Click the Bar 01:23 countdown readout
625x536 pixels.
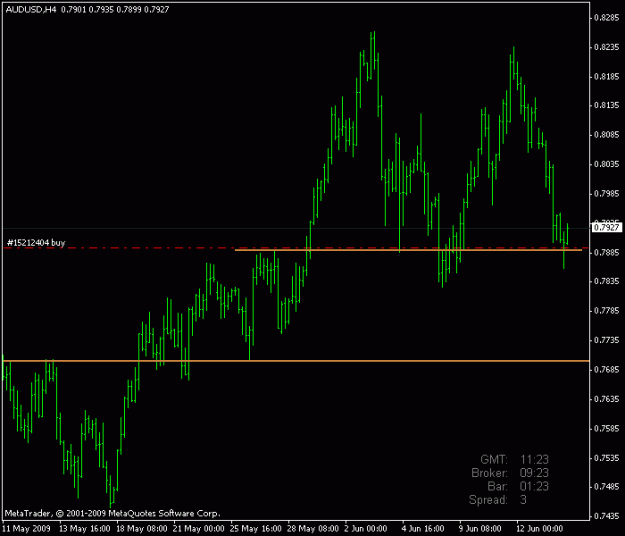518,487
